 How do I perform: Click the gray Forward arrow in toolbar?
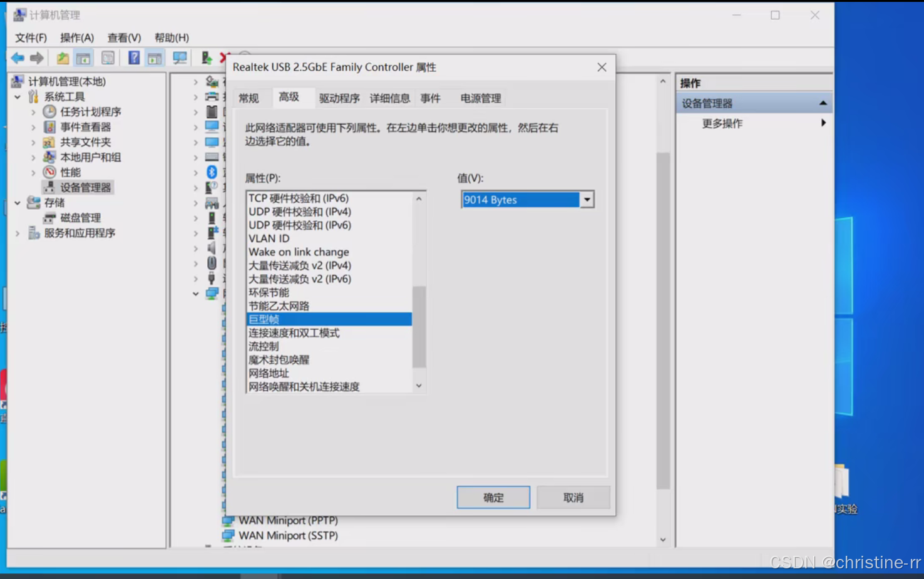37,58
